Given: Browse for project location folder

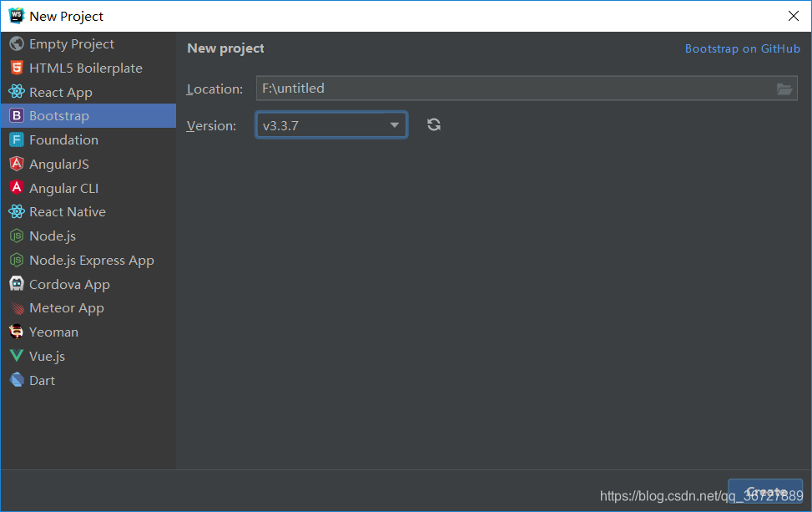Looking at the screenshot, I should coord(784,89).
